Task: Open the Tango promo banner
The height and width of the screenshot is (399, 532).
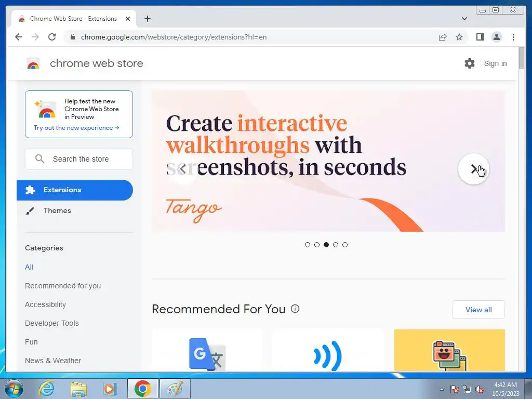Action: [328, 161]
